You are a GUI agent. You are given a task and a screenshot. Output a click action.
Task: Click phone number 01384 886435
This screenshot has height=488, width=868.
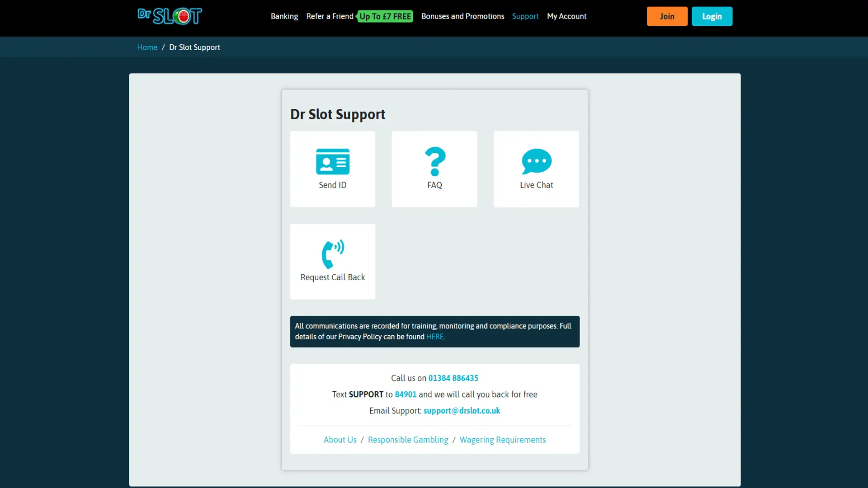point(453,378)
